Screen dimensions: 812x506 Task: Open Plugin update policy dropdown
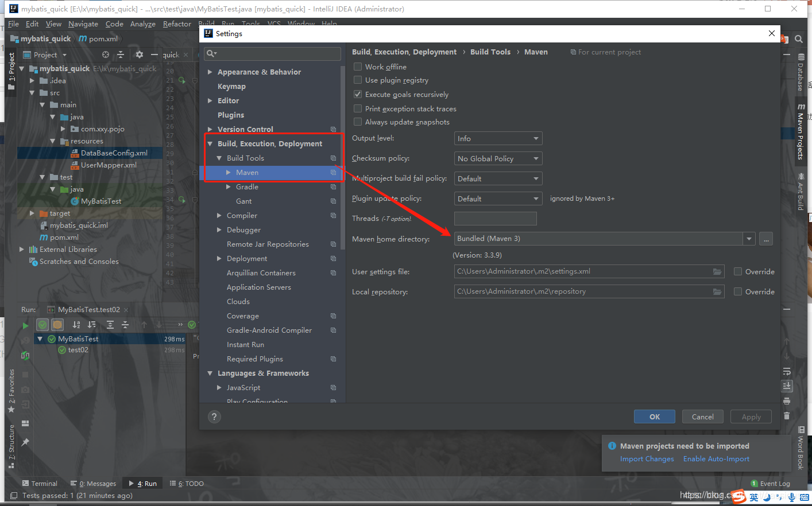[498, 198]
